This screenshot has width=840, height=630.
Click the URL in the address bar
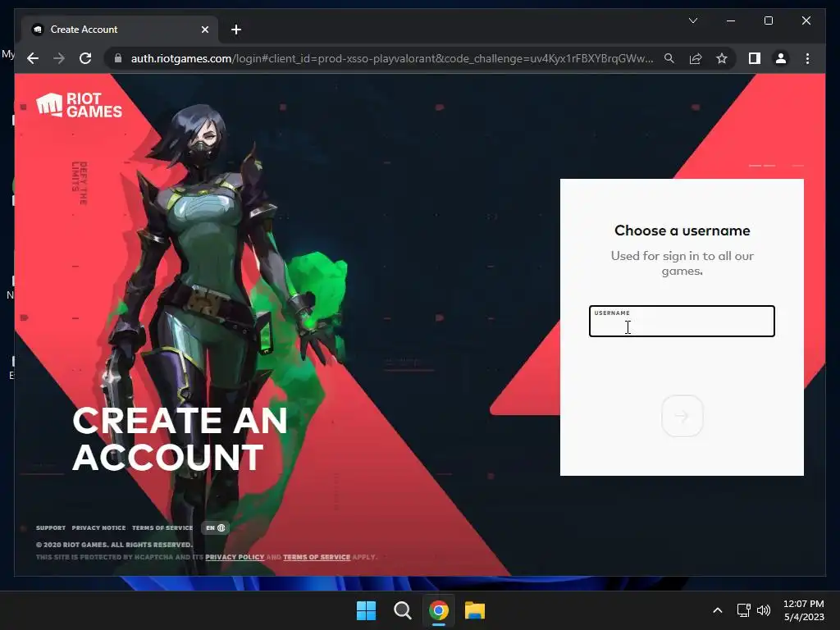[x=391, y=58]
